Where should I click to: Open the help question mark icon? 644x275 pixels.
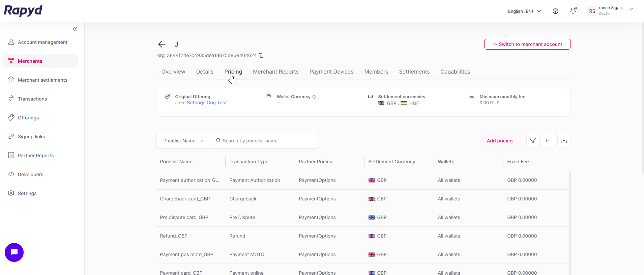pos(555,11)
